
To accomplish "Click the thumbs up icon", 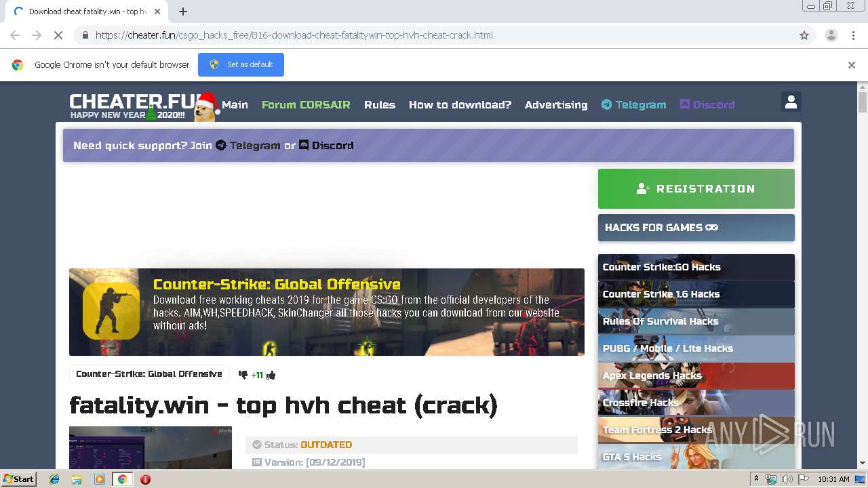I will pos(271,375).
